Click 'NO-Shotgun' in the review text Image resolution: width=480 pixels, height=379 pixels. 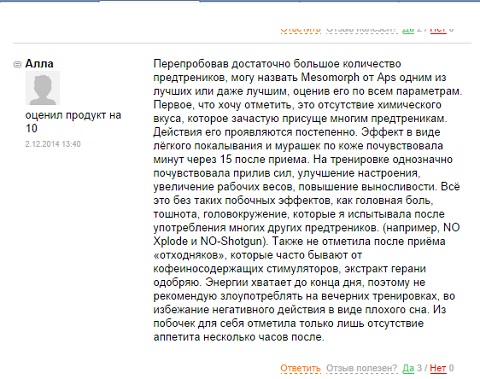coord(232,241)
